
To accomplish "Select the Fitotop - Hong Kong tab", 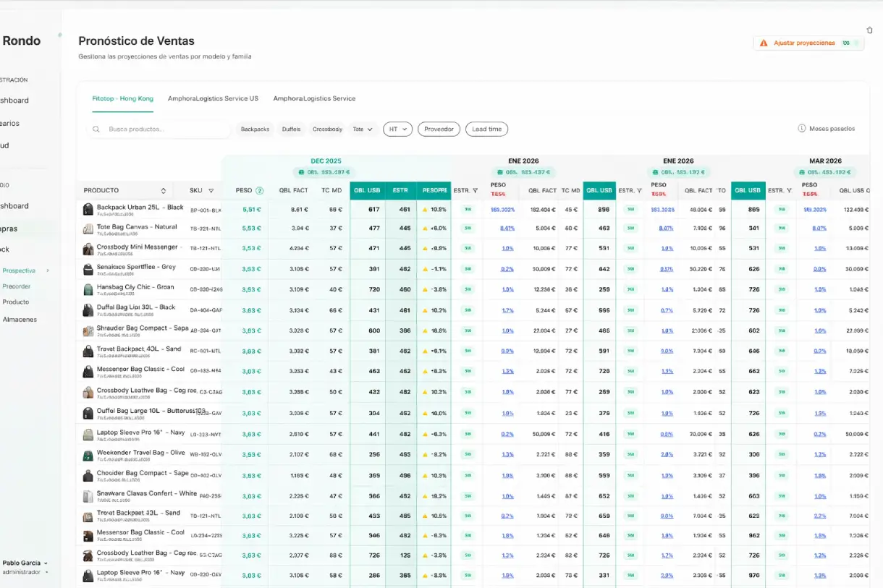I will (122, 98).
